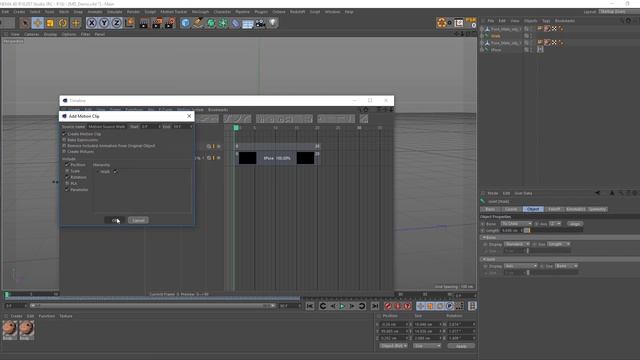Toggle the Scale include checkbox

click(67, 171)
